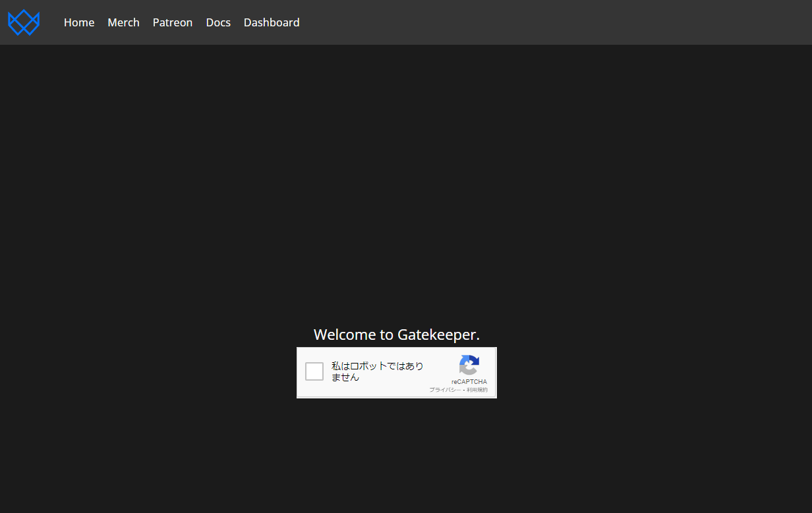Navigate to Docs

pos(218,22)
